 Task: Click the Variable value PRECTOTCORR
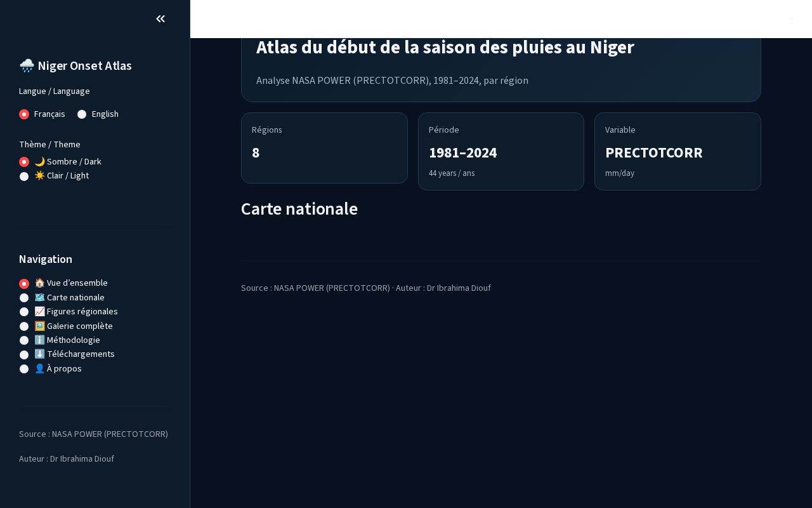(x=654, y=153)
